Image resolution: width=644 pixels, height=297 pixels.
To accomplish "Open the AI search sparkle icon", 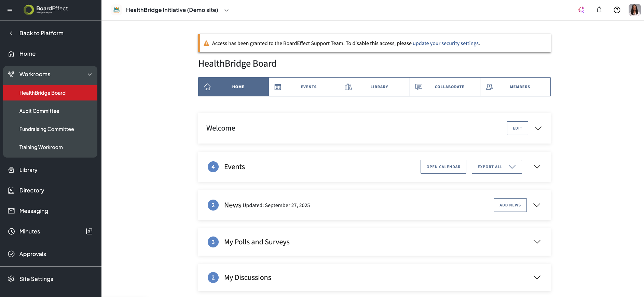I will pyautogui.click(x=581, y=10).
